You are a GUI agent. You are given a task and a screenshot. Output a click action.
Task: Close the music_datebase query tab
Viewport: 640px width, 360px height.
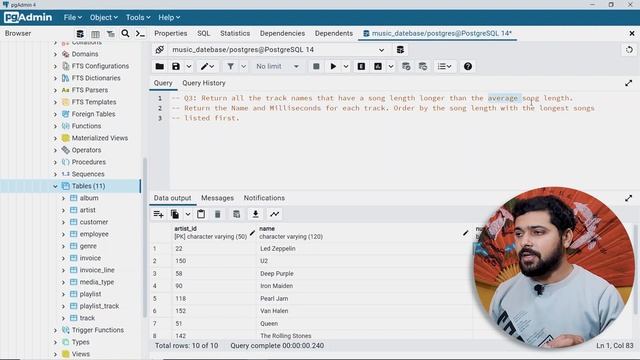[x=631, y=33]
